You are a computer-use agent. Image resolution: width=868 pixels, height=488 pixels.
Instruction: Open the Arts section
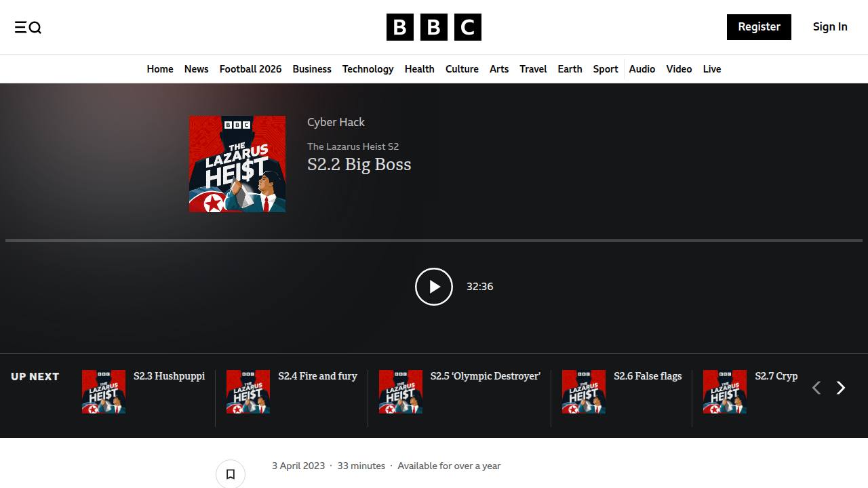click(499, 69)
